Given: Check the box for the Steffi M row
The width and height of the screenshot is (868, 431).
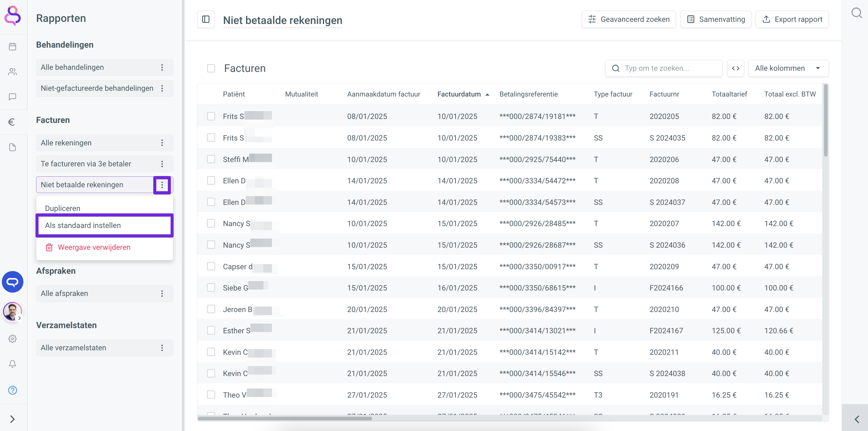Looking at the screenshot, I should [x=211, y=159].
